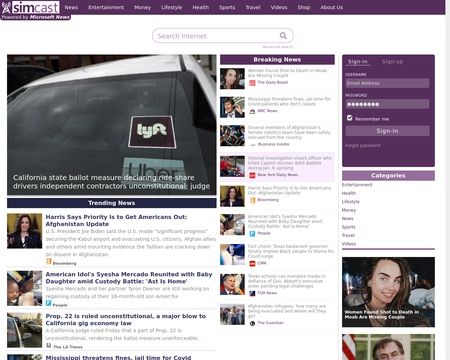Open the Health category link

[x=349, y=193]
